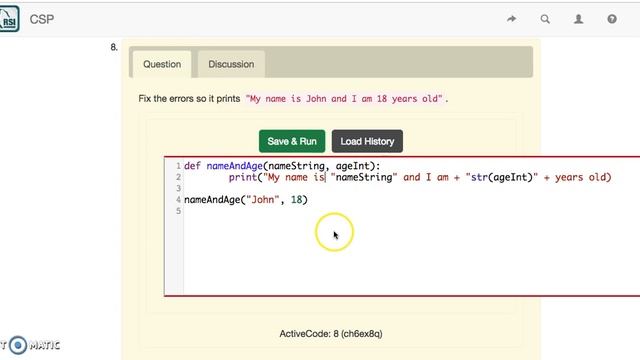Click the help question mark icon
The width and height of the screenshot is (640, 360).
tap(612, 19)
